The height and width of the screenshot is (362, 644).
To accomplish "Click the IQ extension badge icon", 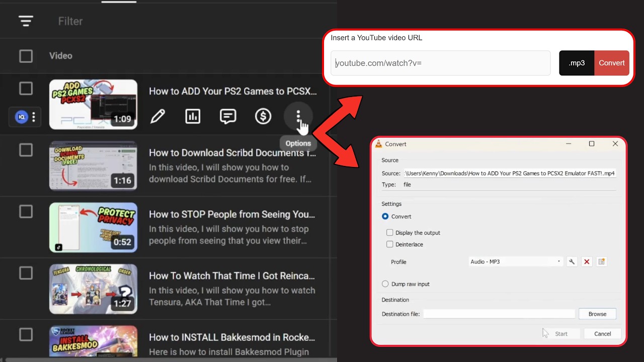I will pos(21,117).
